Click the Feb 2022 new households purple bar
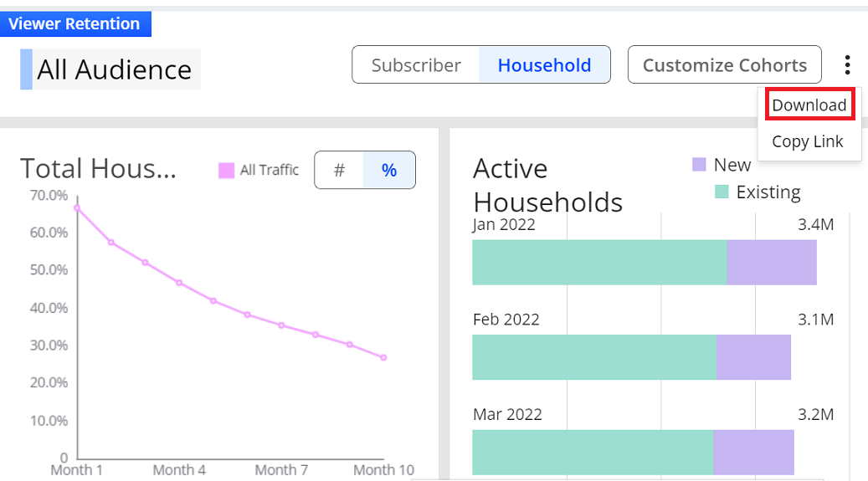This screenshot has height=481, width=868. pyautogui.click(x=753, y=357)
